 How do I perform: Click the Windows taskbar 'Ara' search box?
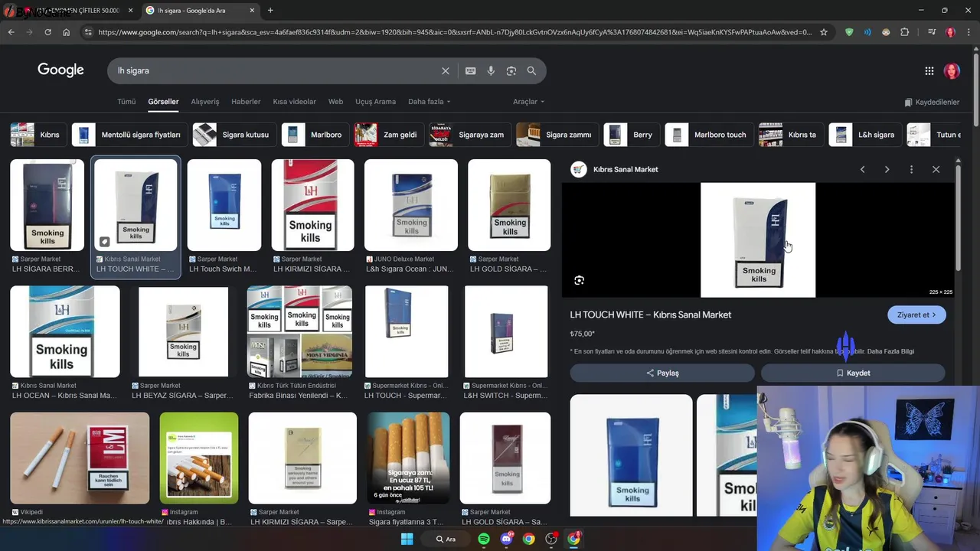coord(446,539)
